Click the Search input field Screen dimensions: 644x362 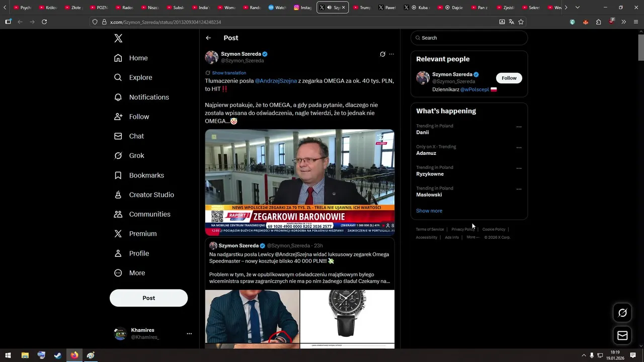click(x=469, y=38)
